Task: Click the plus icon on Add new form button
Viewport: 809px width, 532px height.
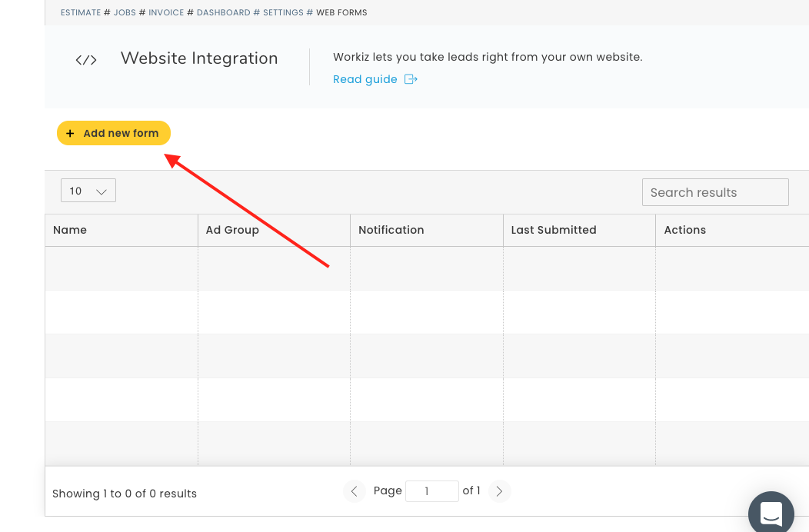Action: pyautogui.click(x=71, y=132)
